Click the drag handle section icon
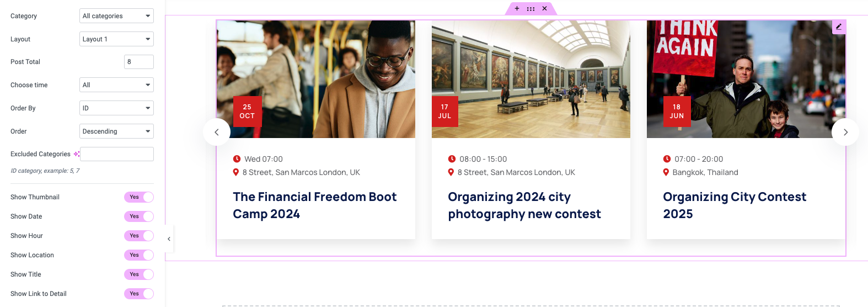The width and height of the screenshot is (868, 307). [x=531, y=9]
